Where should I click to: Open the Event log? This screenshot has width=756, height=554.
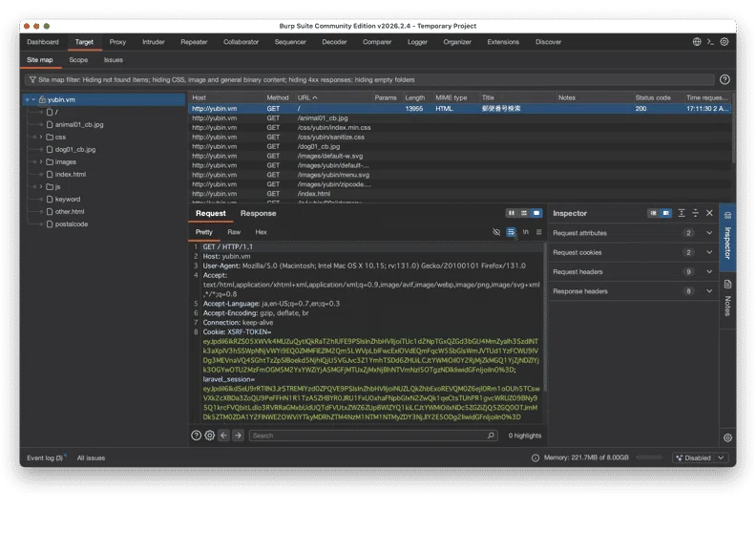coord(45,458)
